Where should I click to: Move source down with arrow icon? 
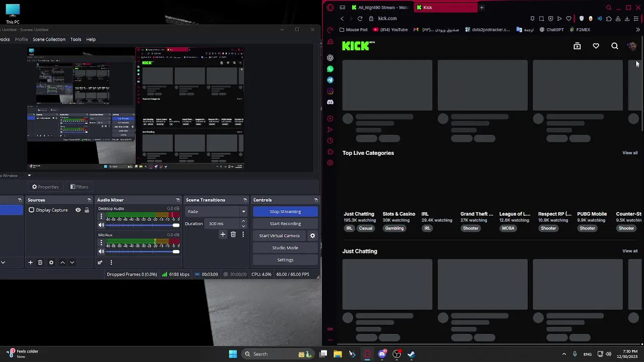(72, 262)
